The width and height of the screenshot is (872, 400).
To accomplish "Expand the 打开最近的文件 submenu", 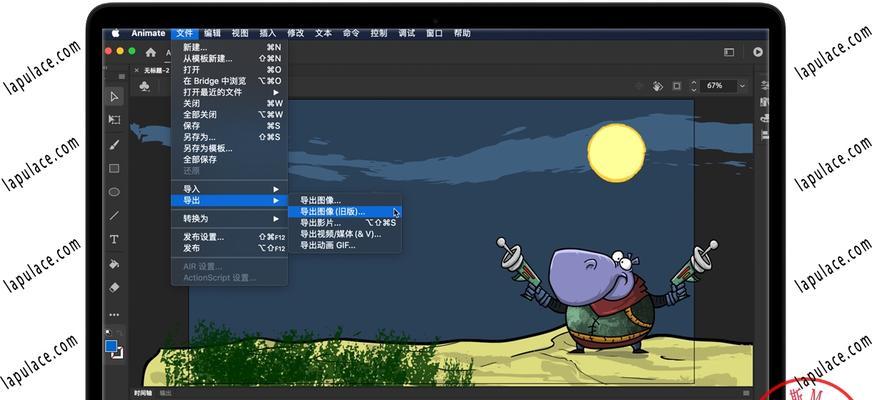I will point(230,92).
